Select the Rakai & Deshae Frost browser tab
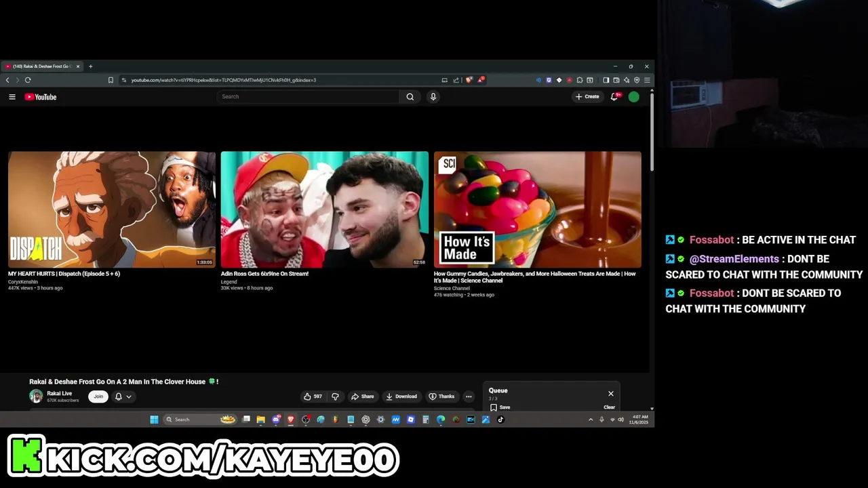Screen dimensions: 868x488 coord(42,66)
